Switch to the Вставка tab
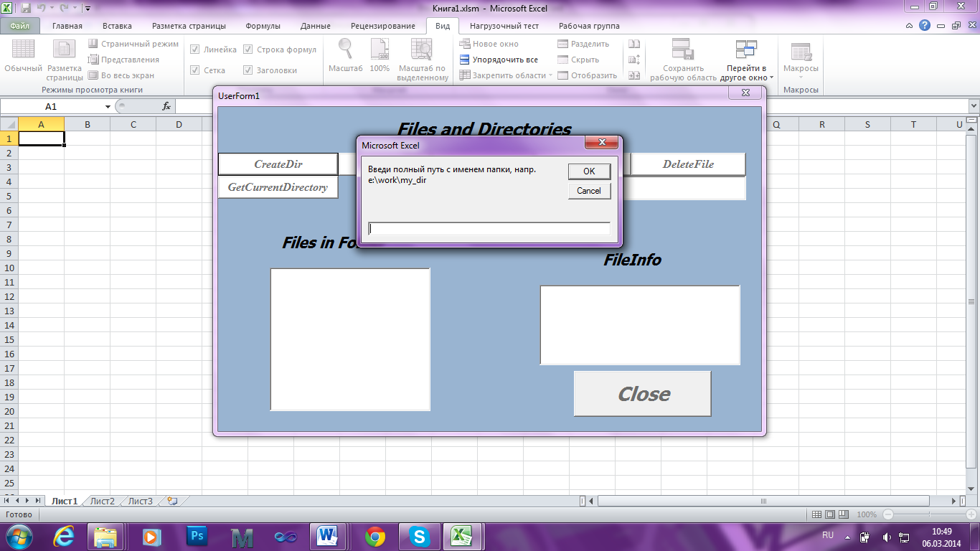The width and height of the screenshot is (980, 551). coord(117,26)
